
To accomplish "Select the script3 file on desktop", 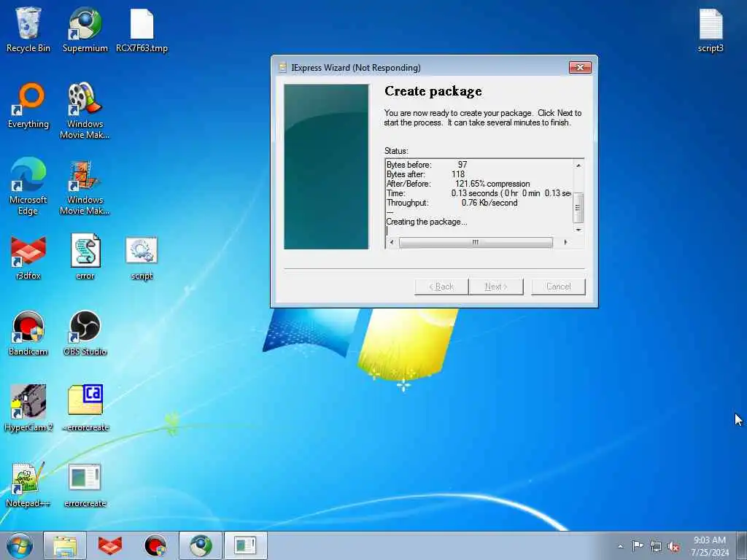I will [x=711, y=29].
